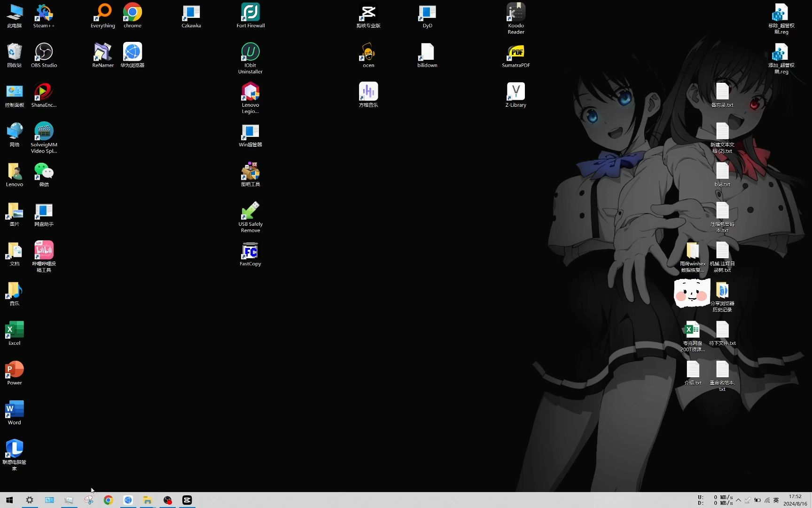Open OBS Studio desktop shortcut
The image size is (812, 508).
44,55
